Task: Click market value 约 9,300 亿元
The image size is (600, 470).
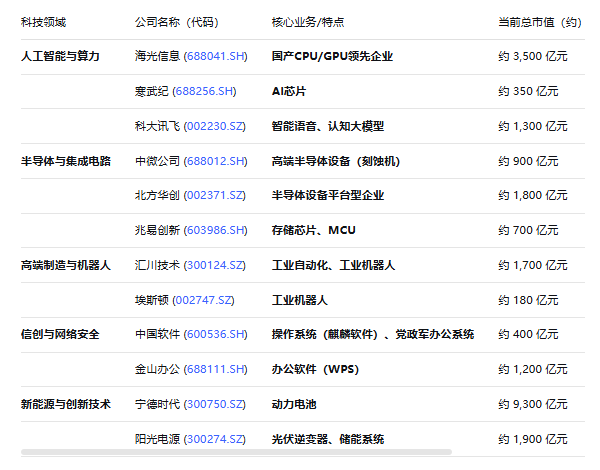Action: (533, 404)
